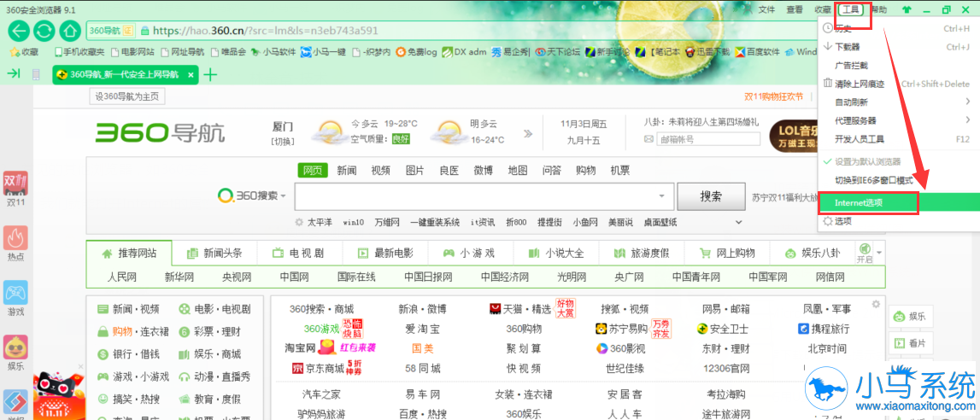Close the 360导航 browser tab
The image size is (980, 420).
click(191, 75)
